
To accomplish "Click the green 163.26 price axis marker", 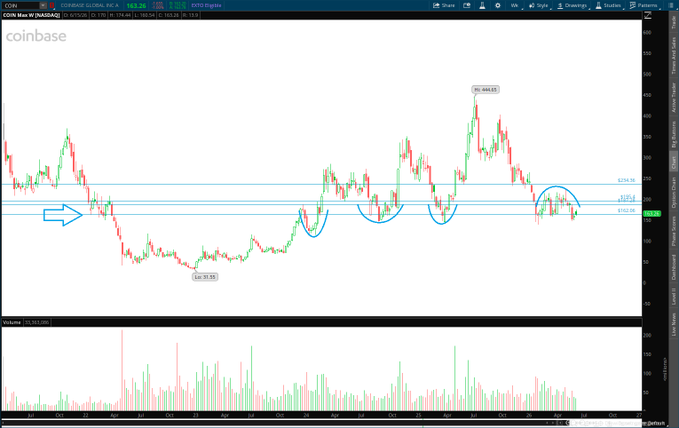I will [x=652, y=214].
